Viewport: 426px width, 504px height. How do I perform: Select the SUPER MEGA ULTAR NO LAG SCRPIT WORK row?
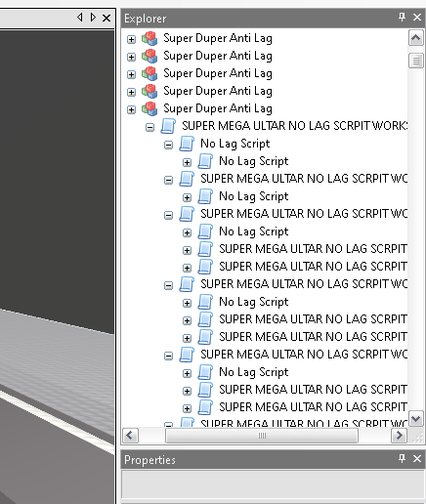(294, 126)
